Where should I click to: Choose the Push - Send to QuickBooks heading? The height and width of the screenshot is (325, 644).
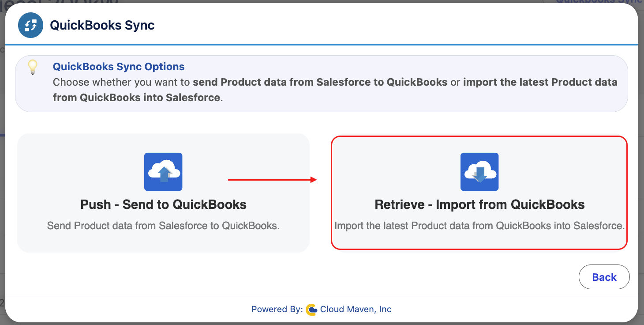163,204
